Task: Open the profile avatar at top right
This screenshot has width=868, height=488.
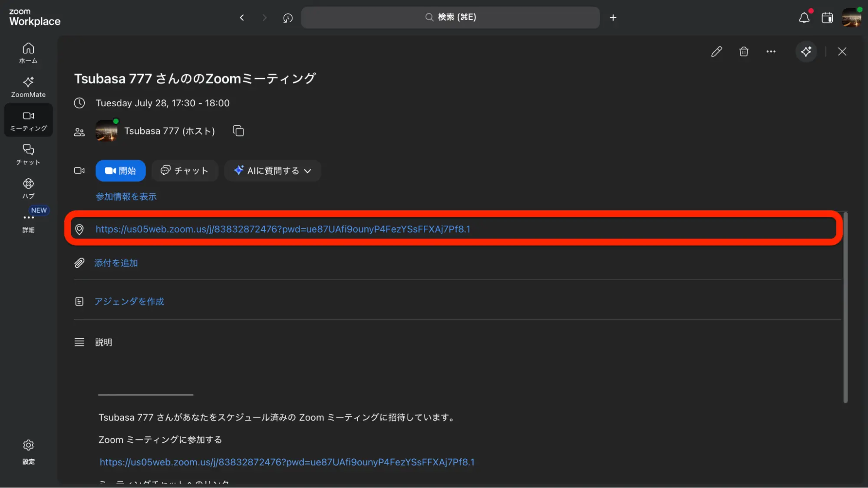Action: pyautogui.click(x=851, y=17)
